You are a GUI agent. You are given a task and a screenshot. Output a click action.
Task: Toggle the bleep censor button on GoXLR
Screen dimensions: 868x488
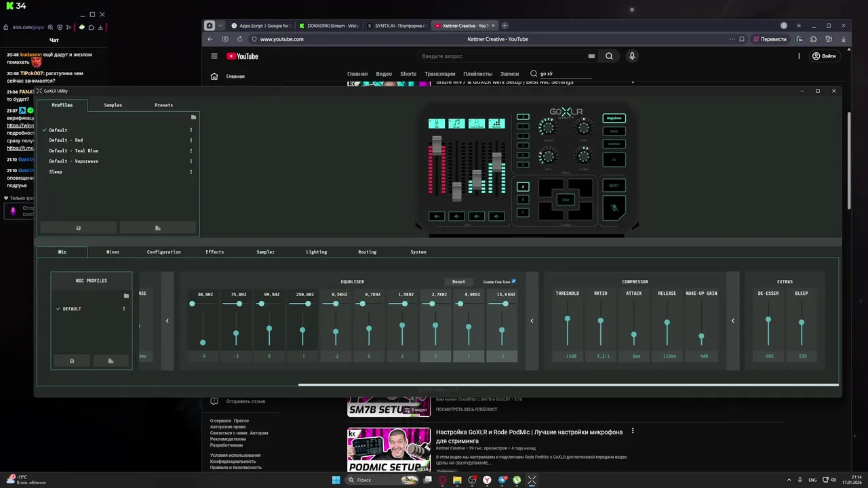614,185
